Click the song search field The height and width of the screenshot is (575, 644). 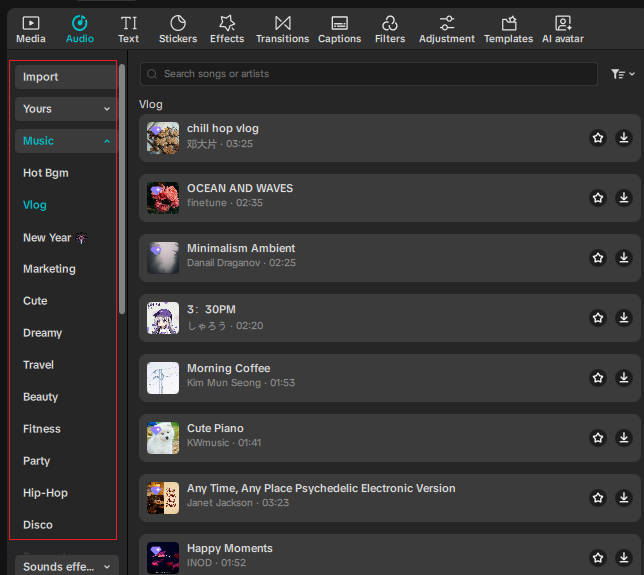click(x=370, y=74)
